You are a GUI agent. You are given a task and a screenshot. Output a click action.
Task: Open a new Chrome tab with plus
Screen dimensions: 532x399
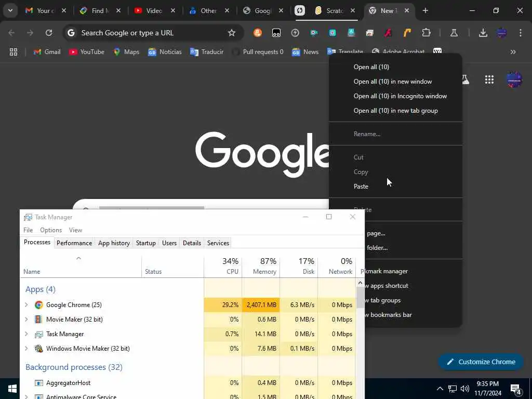[425, 10]
